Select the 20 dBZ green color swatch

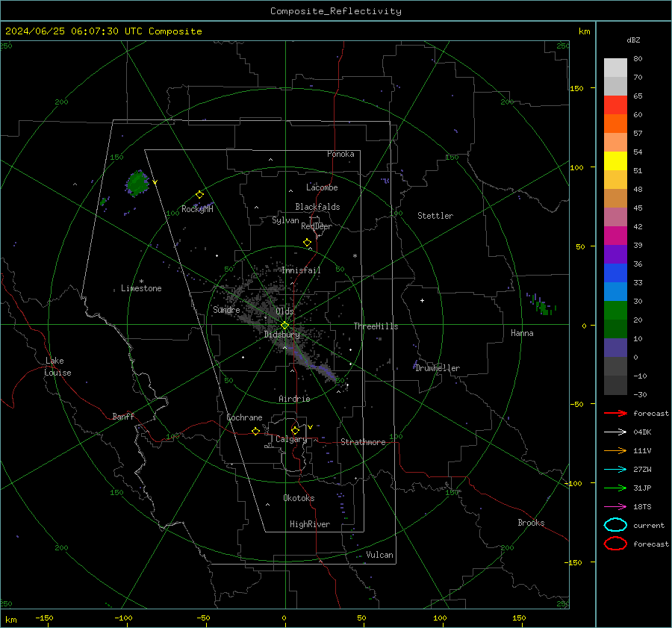coord(615,310)
